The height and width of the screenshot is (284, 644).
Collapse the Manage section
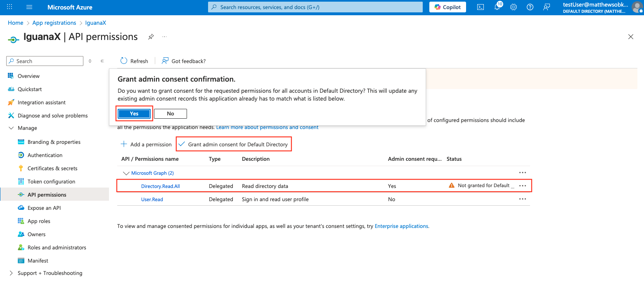(11, 128)
